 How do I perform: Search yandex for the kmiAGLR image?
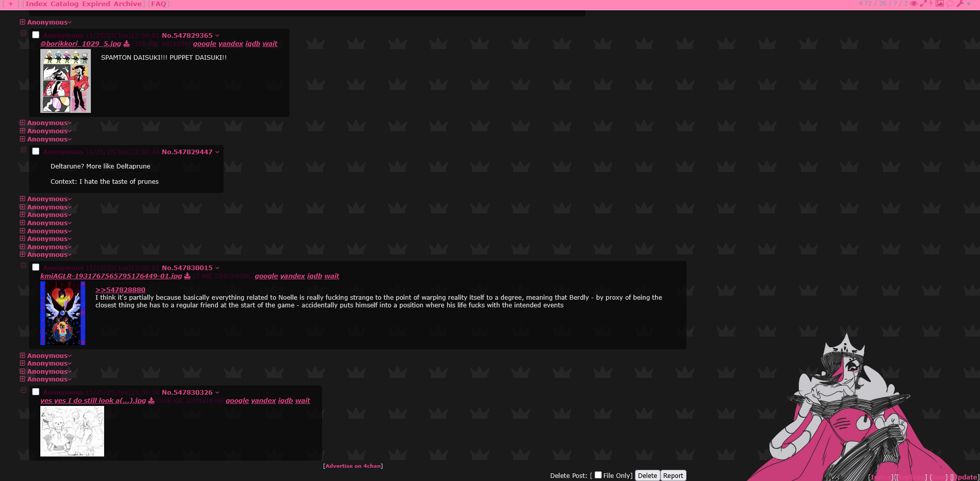tap(292, 276)
